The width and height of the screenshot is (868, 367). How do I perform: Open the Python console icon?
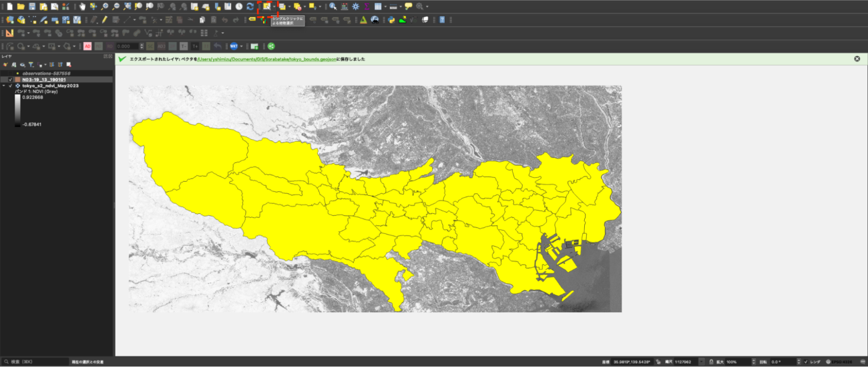tap(391, 20)
